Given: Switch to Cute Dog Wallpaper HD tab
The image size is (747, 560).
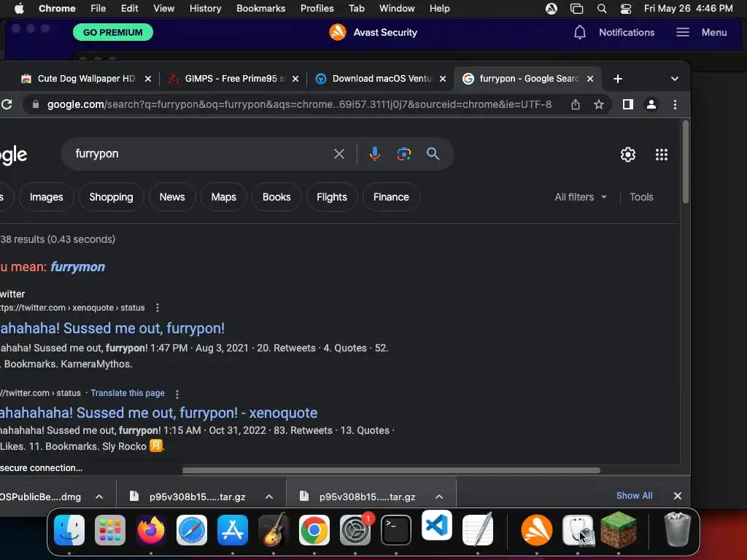Looking at the screenshot, I should pos(86,79).
